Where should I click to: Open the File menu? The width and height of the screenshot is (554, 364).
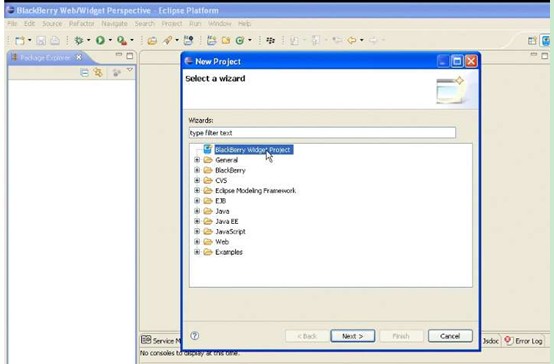tap(12, 24)
